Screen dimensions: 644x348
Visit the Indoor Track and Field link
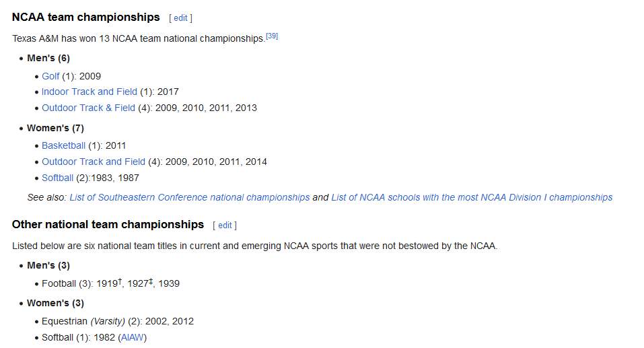[89, 92]
